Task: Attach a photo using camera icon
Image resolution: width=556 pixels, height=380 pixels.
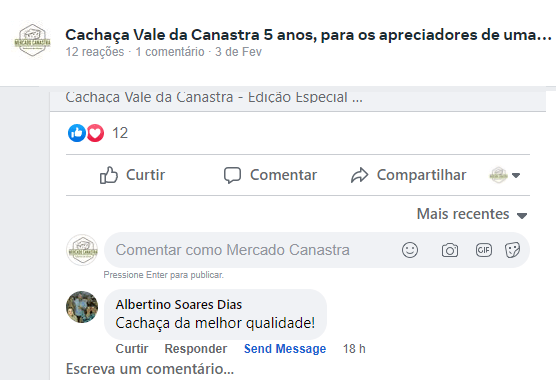Action: [x=450, y=250]
